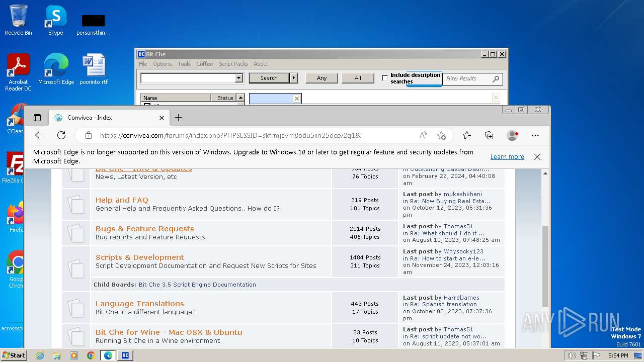Open Bit Che File menu

pos(143,64)
